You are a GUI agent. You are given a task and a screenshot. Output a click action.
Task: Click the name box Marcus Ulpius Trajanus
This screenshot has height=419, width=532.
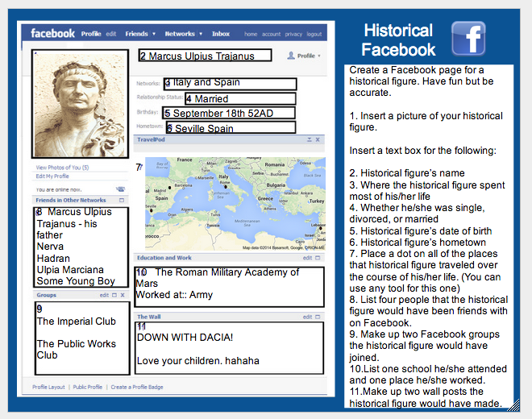tap(205, 56)
